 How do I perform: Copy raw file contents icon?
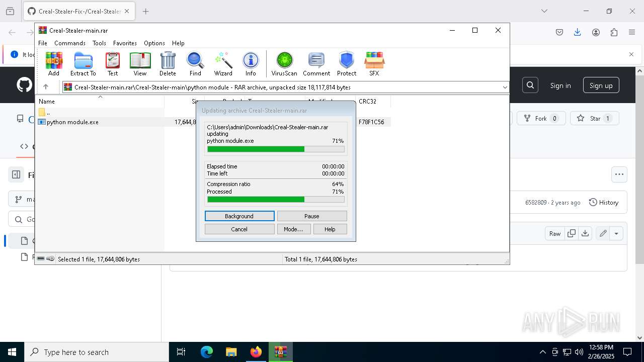pyautogui.click(x=572, y=233)
